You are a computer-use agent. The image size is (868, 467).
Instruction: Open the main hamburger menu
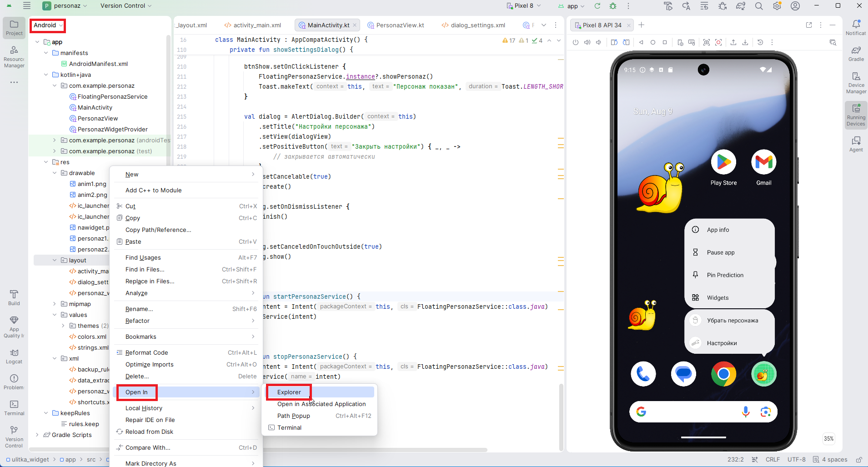pos(27,6)
